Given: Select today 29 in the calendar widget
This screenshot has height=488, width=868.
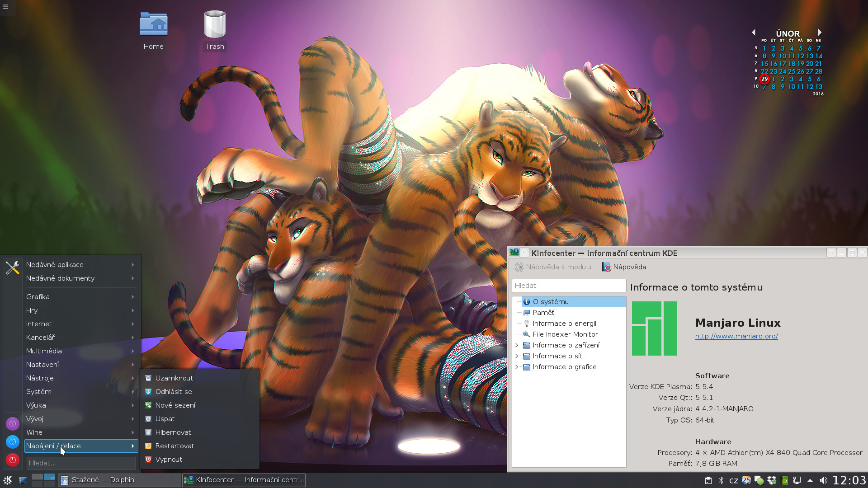Looking at the screenshot, I should [x=764, y=79].
